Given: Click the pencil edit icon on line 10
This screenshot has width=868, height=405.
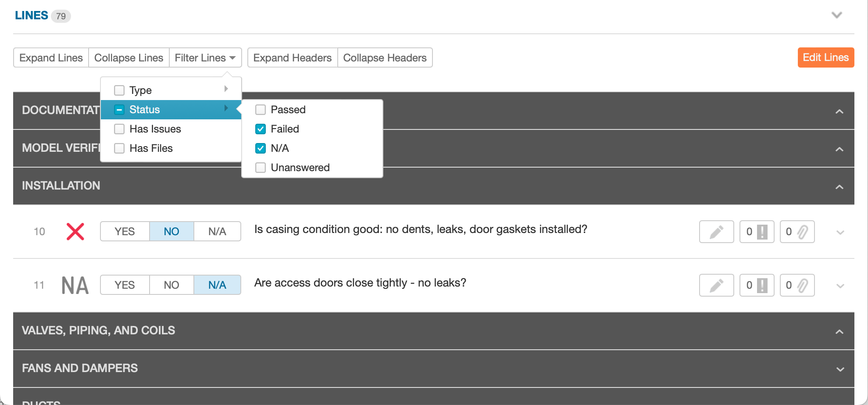Looking at the screenshot, I should coord(716,232).
